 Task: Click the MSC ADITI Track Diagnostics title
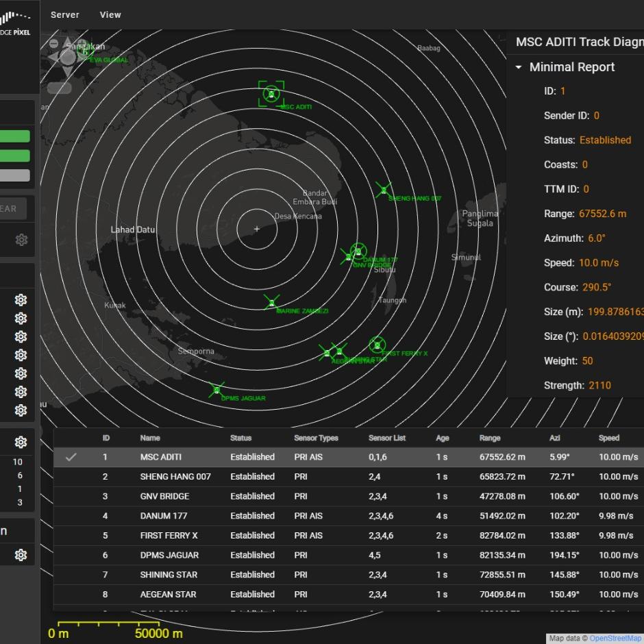pos(580,42)
